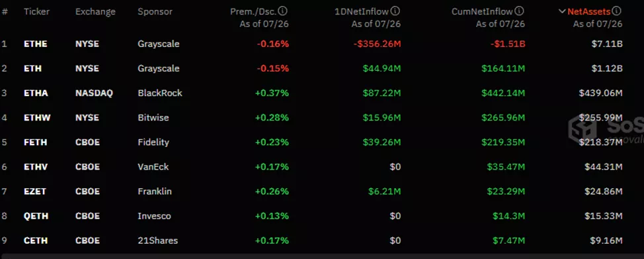Select the QETH Invesco ticker
This screenshot has width=644, height=259.
(x=35, y=216)
